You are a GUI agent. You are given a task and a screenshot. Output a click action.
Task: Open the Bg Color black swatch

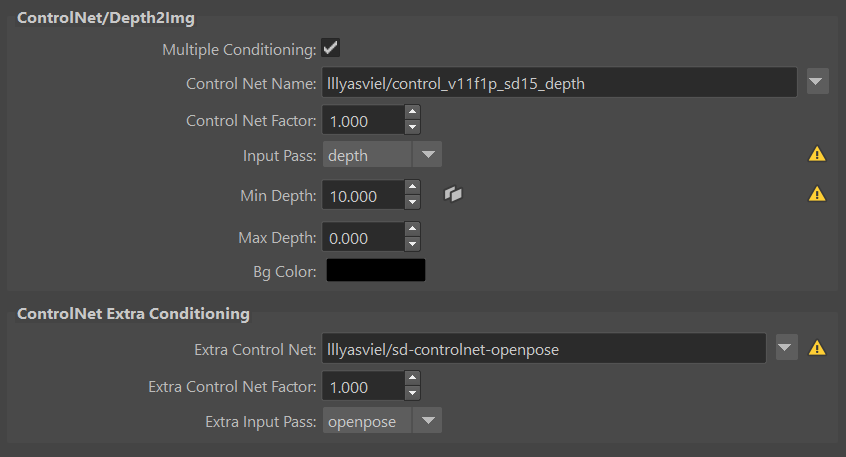(376, 270)
